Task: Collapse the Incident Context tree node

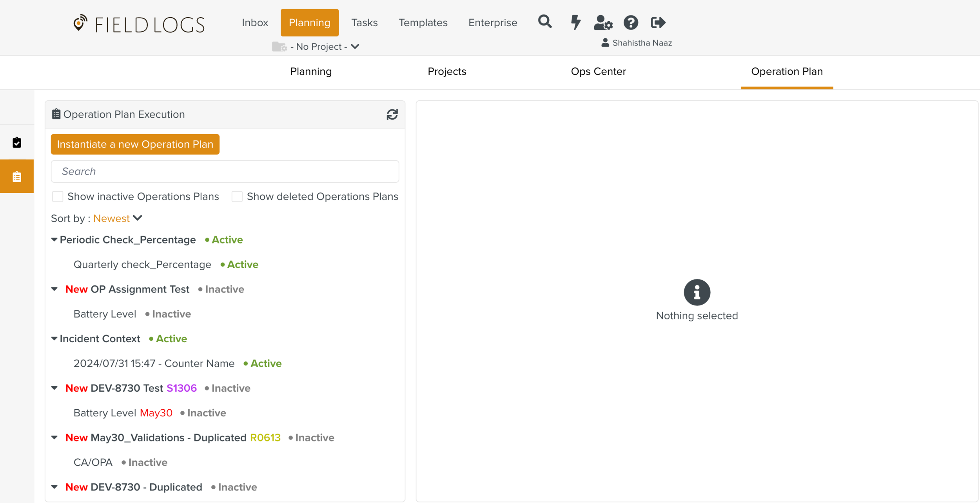Action: point(54,339)
